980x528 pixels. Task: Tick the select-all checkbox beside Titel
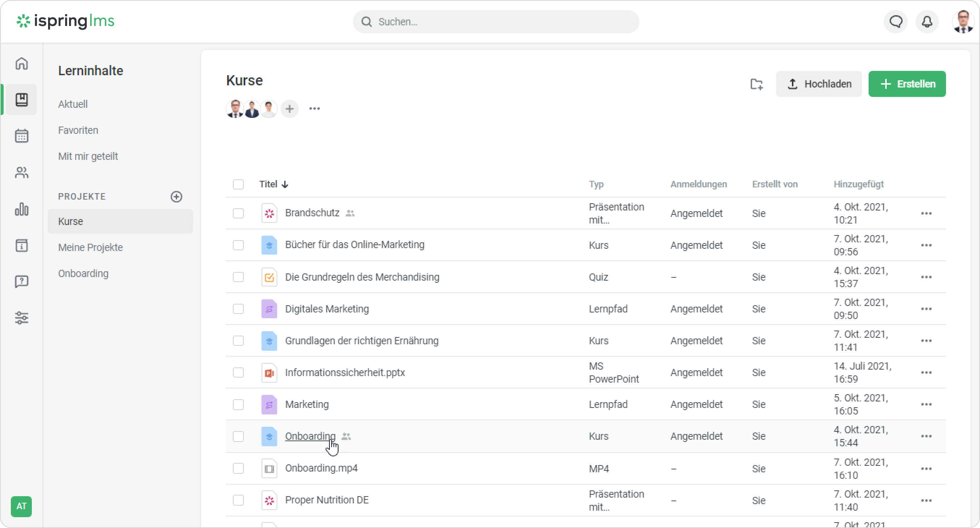pyautogui.click(x=238, y=184)
